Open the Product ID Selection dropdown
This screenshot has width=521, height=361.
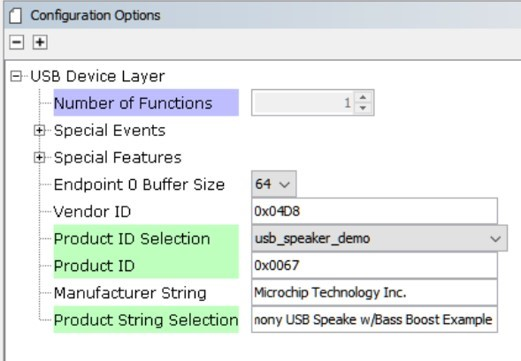pos(380,238)
